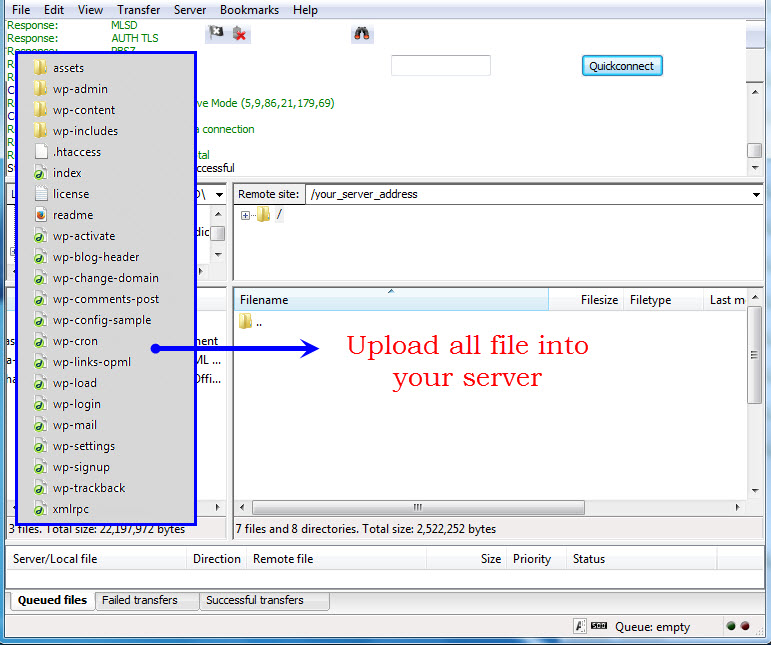Click the wp-login file icon

click(41, 404)
